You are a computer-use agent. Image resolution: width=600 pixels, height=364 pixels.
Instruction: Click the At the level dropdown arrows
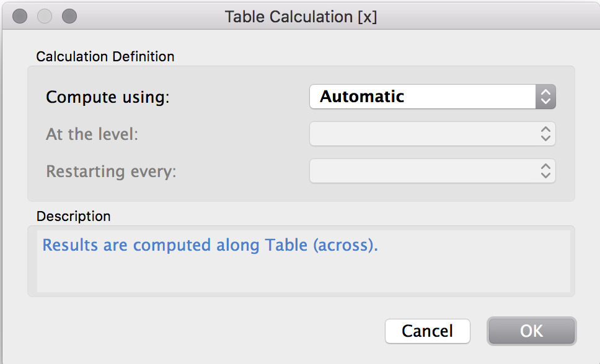(x=545, y=134)
